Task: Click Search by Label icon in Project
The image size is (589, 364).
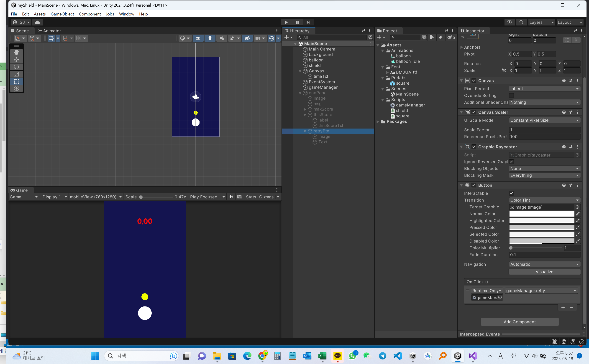Action: pos(440,37)
